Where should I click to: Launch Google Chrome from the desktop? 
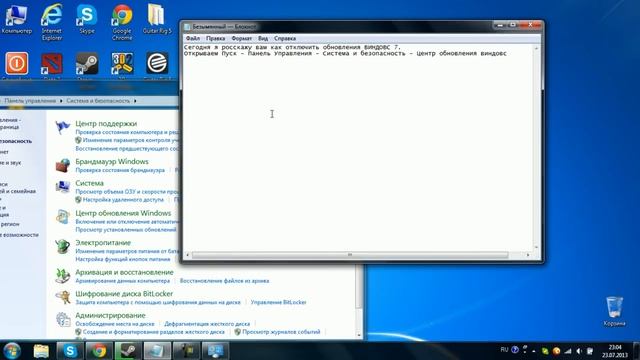pos(122,21)
